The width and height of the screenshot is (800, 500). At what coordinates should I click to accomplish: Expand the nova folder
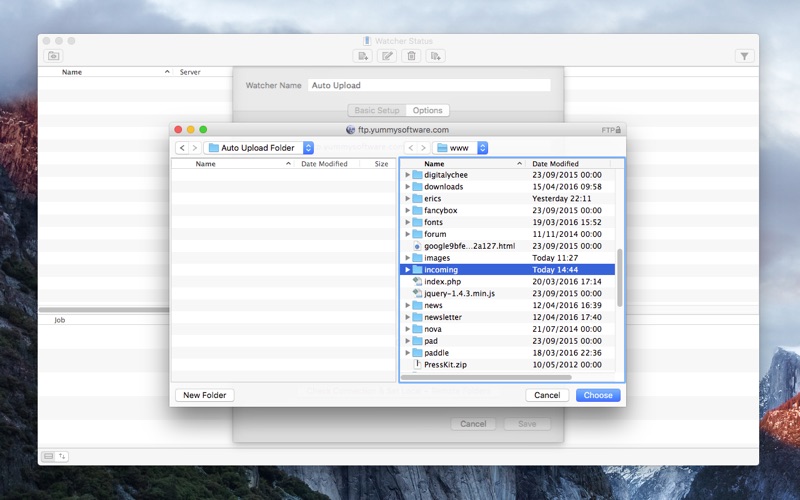click(x=407, y=329)
